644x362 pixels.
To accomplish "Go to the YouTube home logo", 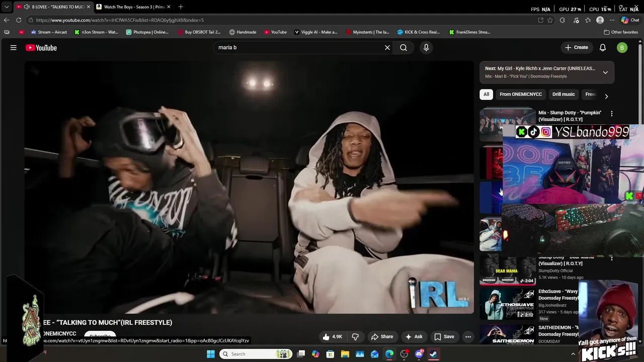I will tap(41, 48).
